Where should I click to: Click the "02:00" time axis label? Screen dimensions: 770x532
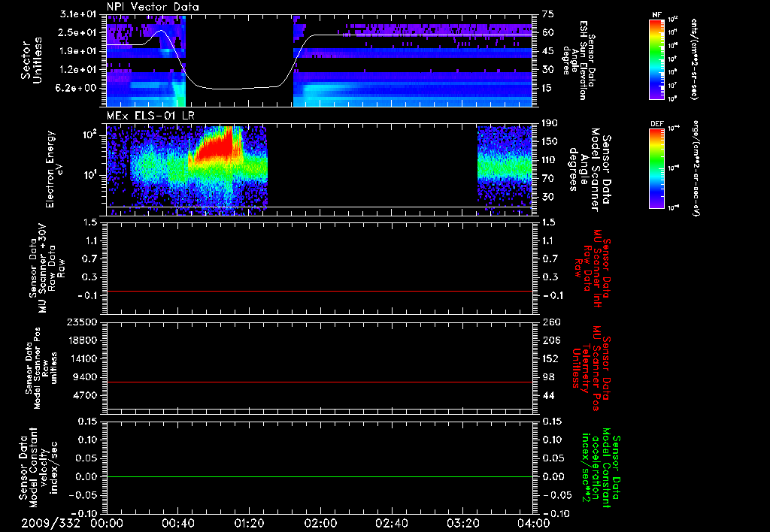(320, 523)
